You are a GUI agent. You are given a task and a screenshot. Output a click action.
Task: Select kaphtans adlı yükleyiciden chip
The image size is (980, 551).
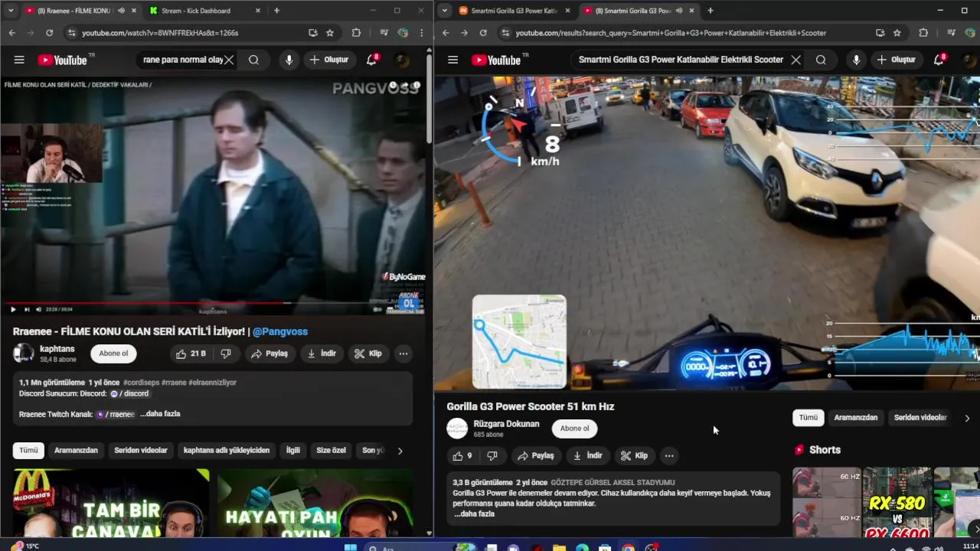pyautogui.click(x=227, y=451)
